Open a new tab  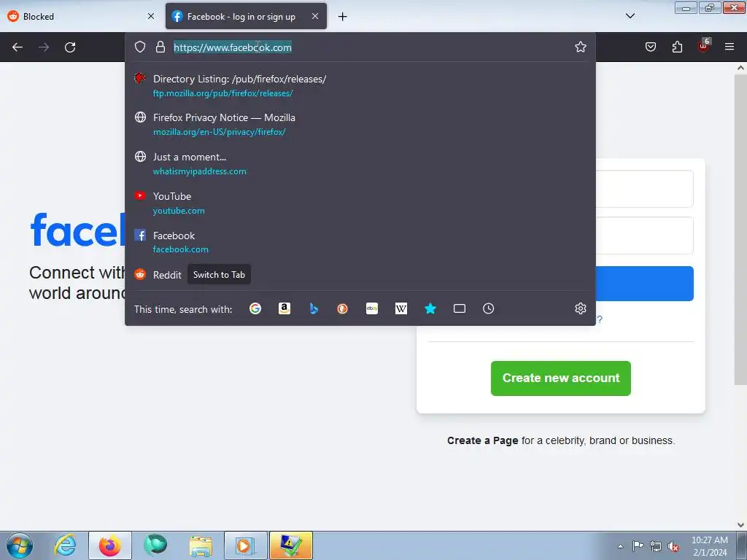(x=342, y=17)
